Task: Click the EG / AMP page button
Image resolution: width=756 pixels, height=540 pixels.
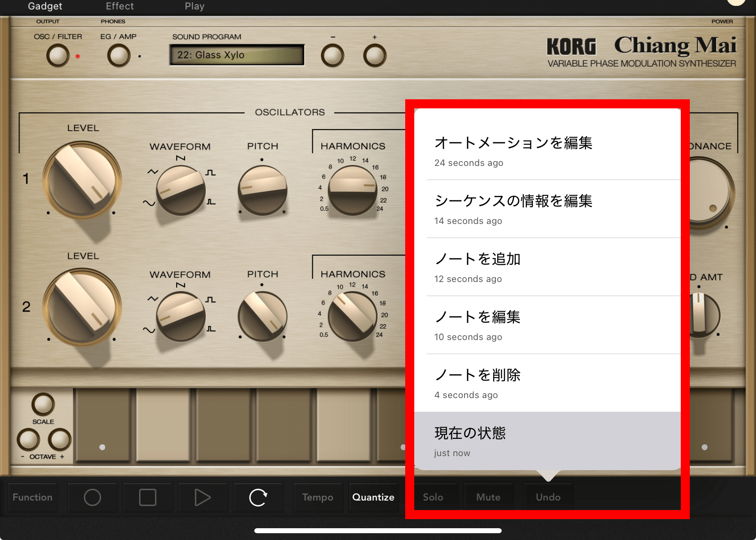Action: [119, 56]
